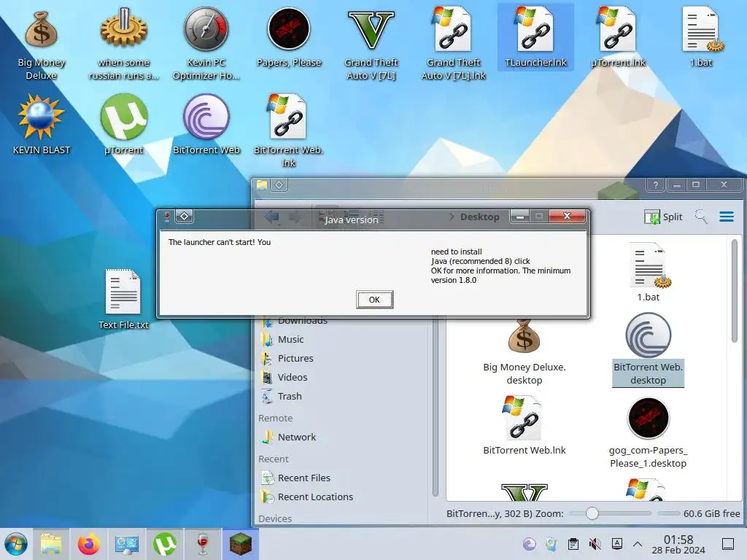
Task: Click the file manager vertical scrollbar
Action: coord(734,290)
